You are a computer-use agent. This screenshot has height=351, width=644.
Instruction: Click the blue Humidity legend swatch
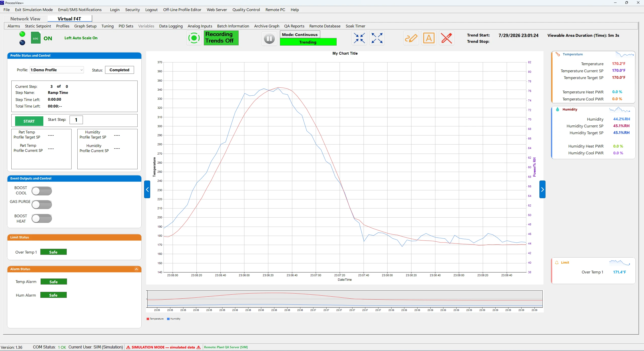point(168,319)
